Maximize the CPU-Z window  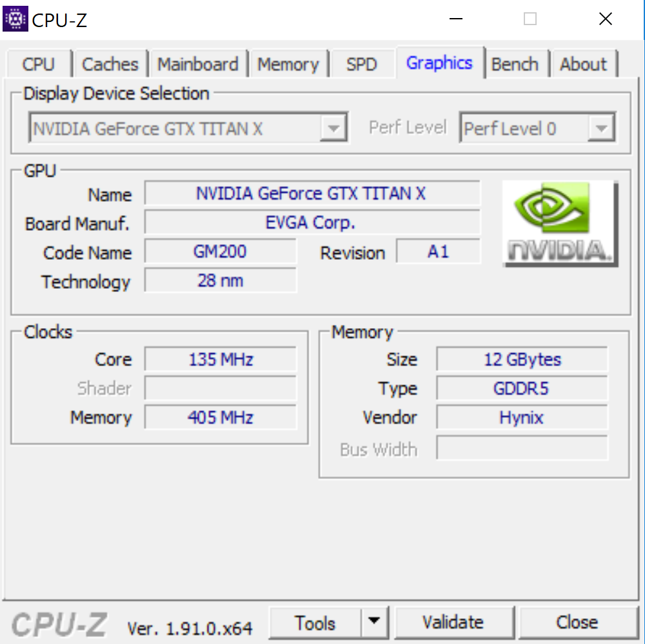[530, 19]
